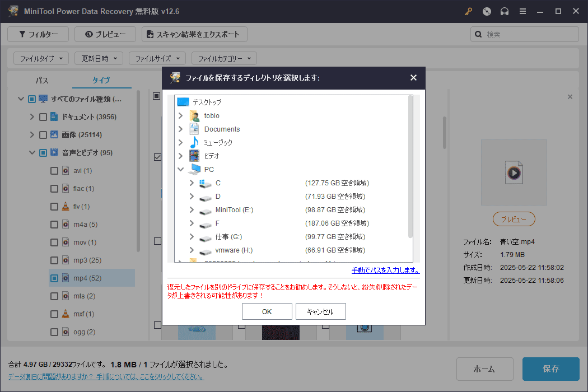Viewport: 588px width, 392px height.
Task: Check the mp3 (25) checkbox
Action: [x=54, y=260]
